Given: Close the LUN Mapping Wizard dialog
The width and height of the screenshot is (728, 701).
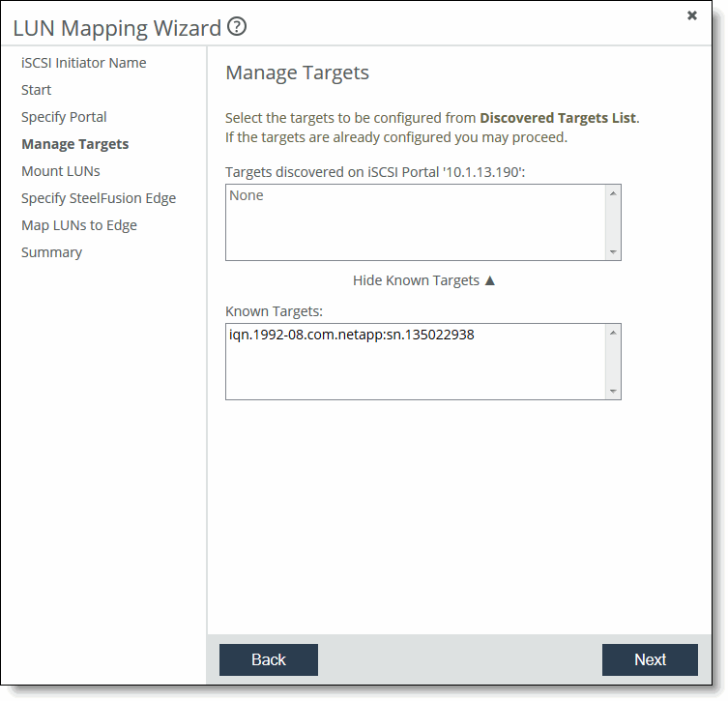Looking at the screenshot, I should [692, 15].
